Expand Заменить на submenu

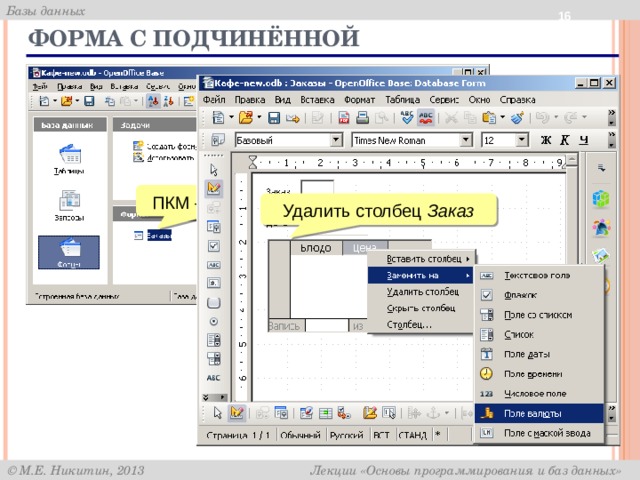pyautogui.click(x=421, y=276)
